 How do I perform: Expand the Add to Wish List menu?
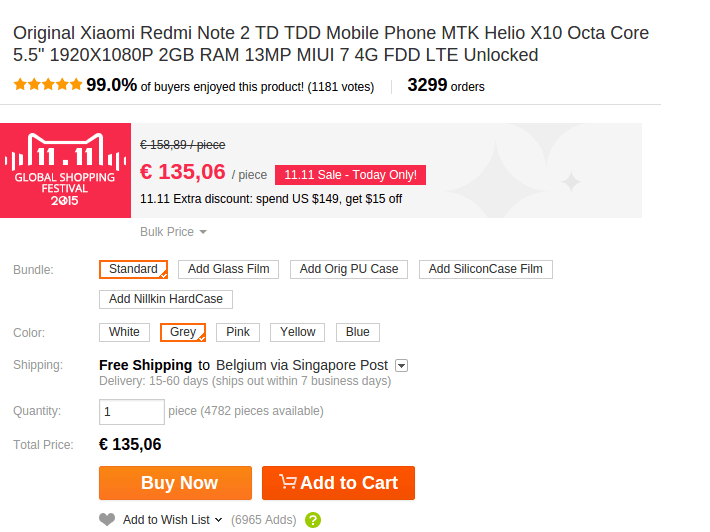(172, 520)
